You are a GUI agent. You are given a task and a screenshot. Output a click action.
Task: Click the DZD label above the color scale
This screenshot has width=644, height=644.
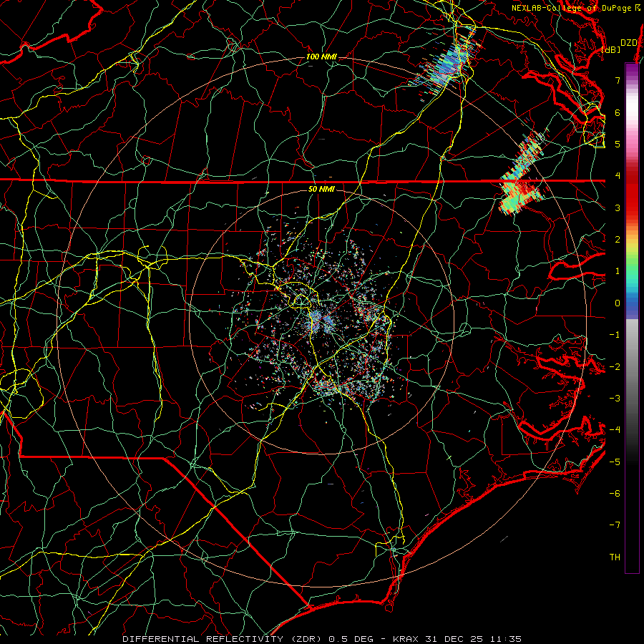point(629,43)
